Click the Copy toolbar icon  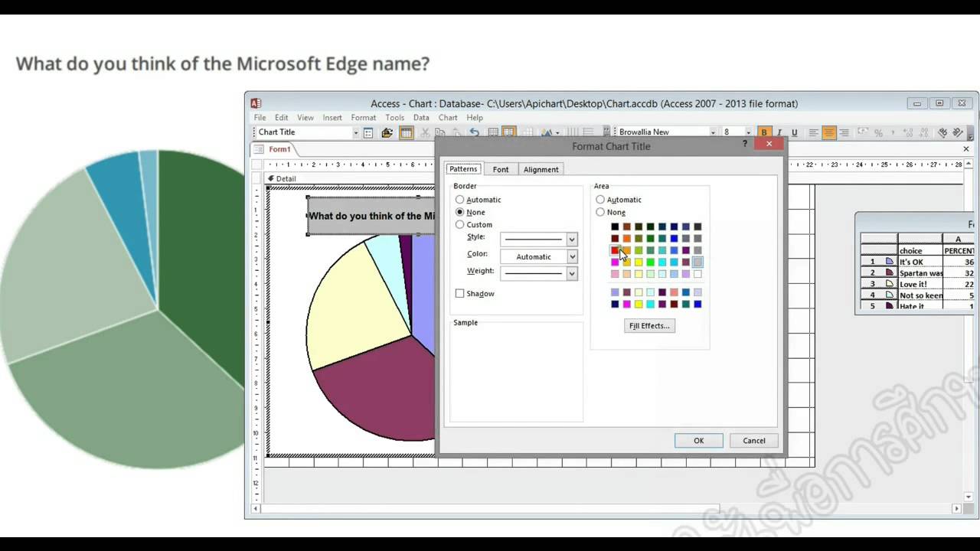click(439, 132)
